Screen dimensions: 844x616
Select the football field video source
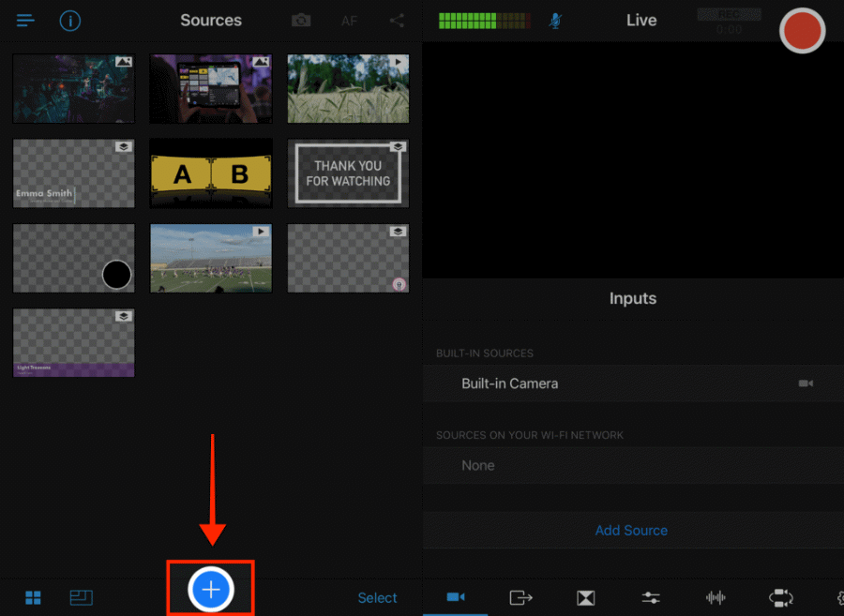211,258
